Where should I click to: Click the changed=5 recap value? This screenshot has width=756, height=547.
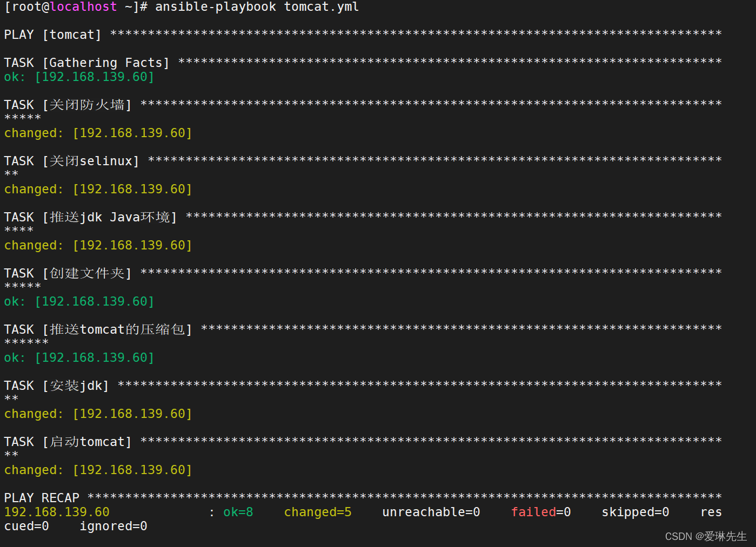coord(318,512)
